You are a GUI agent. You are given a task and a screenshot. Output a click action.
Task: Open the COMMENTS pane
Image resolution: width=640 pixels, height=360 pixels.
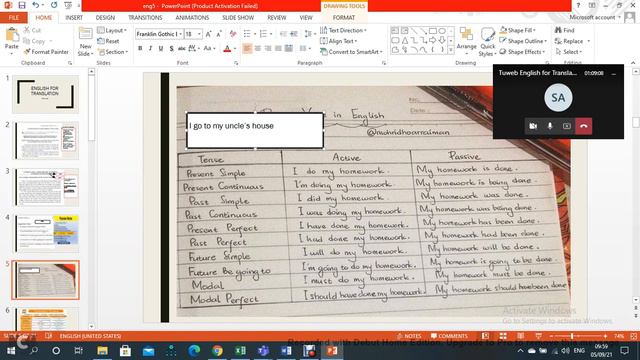click(x=449, y=336)
